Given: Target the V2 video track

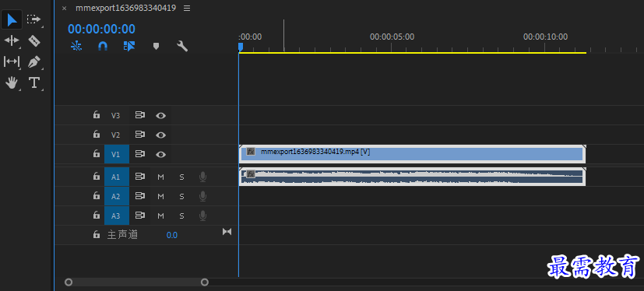Looking at the screenshot, I should (116, 135).
